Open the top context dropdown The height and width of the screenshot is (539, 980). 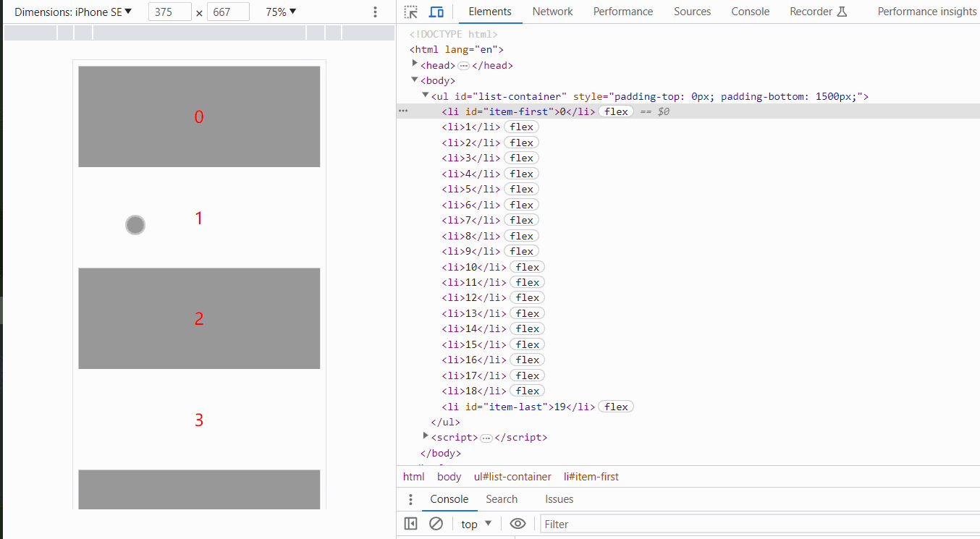pyautogui.click(x=477, y=524)
